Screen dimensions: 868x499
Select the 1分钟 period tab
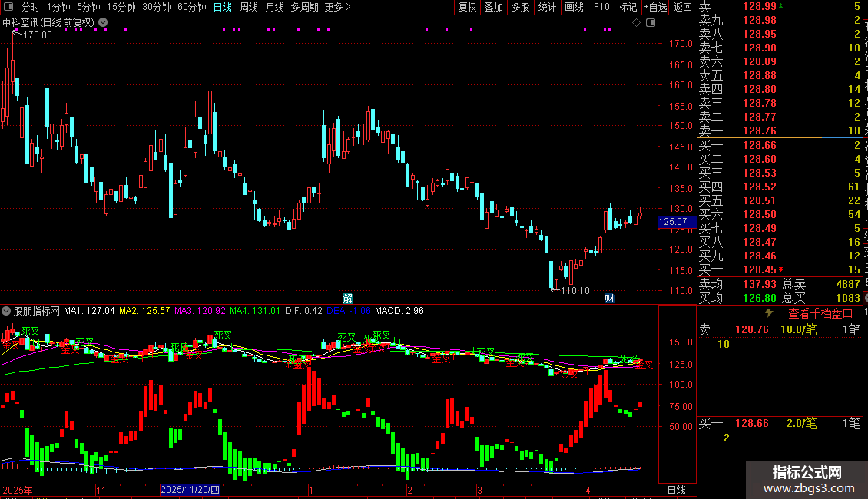click(x=58, y=7)
